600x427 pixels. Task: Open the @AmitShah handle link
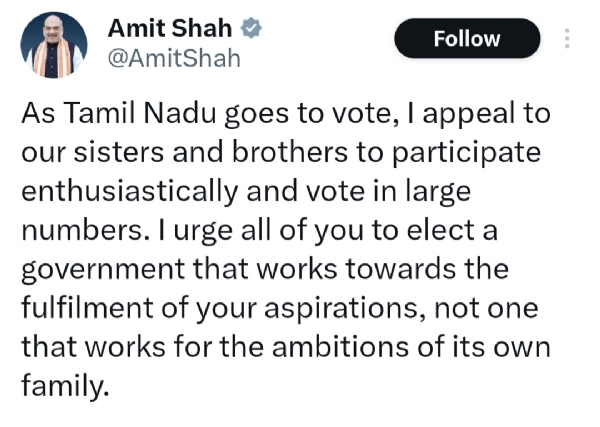tap(174, 58)
